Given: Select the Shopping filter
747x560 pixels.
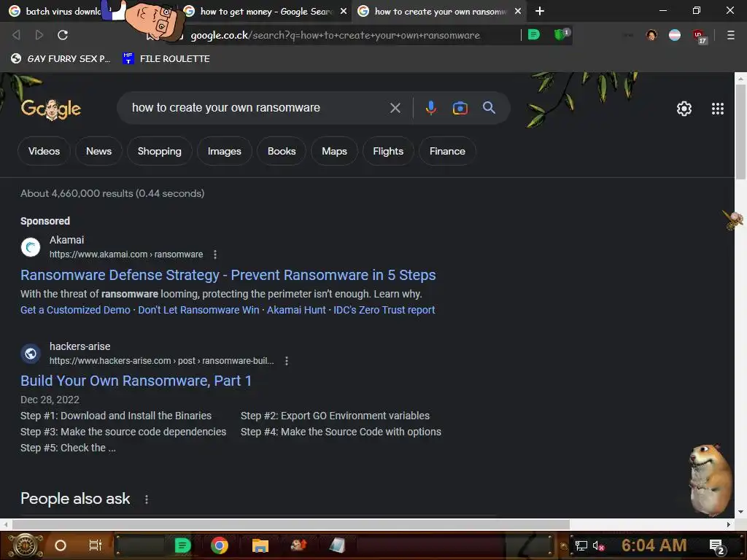Looking at the screenshot, I should point(159,151).
